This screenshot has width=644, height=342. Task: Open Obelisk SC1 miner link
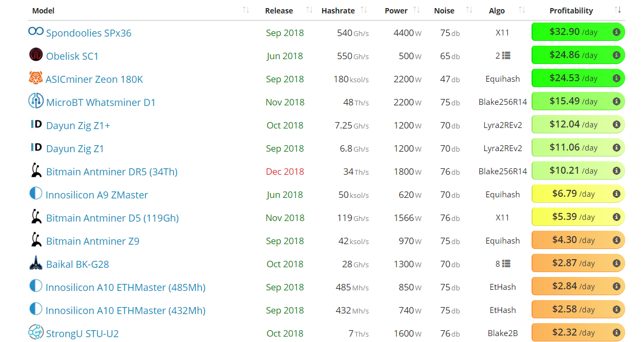tap(72, 56)
